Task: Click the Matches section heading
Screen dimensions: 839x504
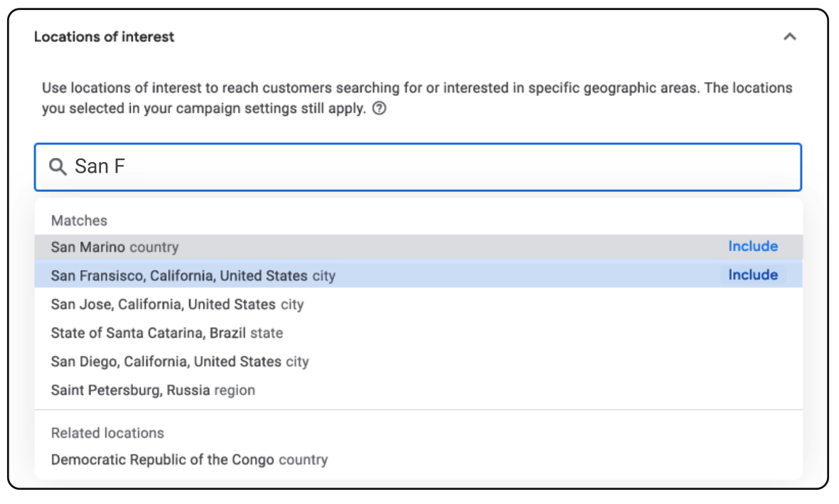Action: pos(79,220)
